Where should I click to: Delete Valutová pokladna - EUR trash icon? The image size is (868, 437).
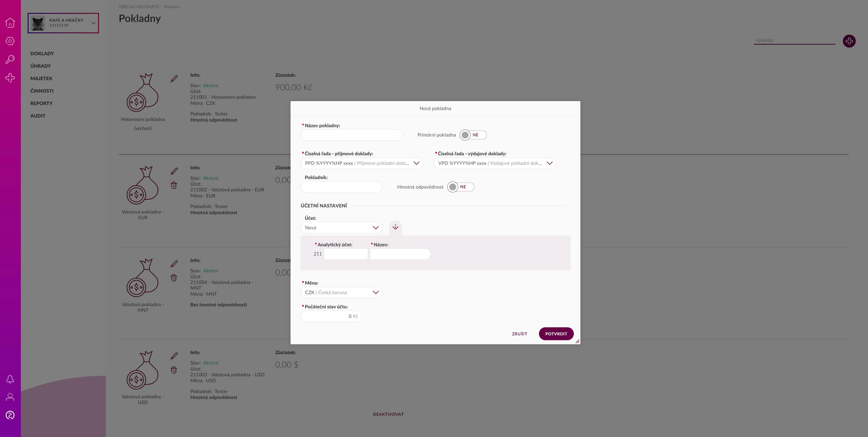coord(173,185)
